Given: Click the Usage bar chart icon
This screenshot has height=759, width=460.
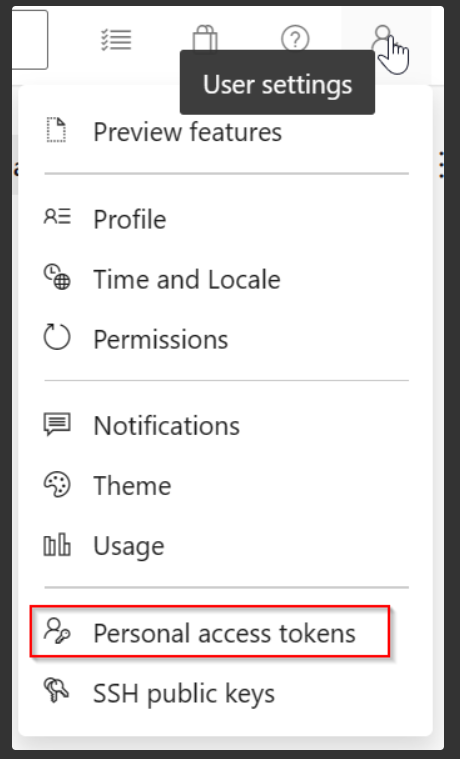Looking at the screenshot, I should tap(57, 544).
